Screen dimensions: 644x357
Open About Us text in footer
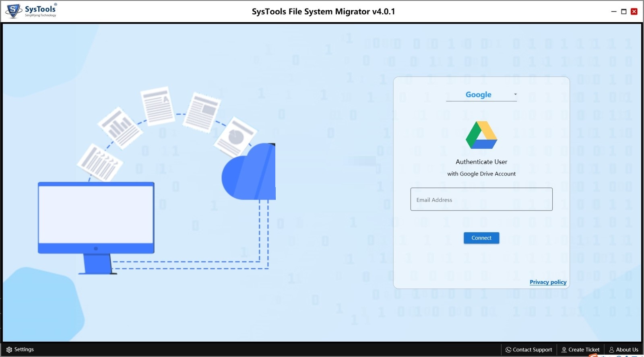tap(627, 350)
